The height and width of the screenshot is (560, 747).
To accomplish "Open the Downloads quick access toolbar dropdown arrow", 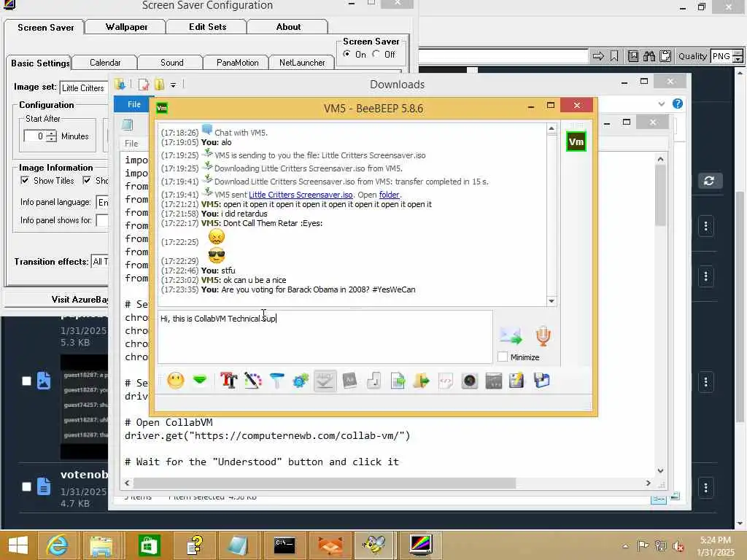I will coord(174,85).
